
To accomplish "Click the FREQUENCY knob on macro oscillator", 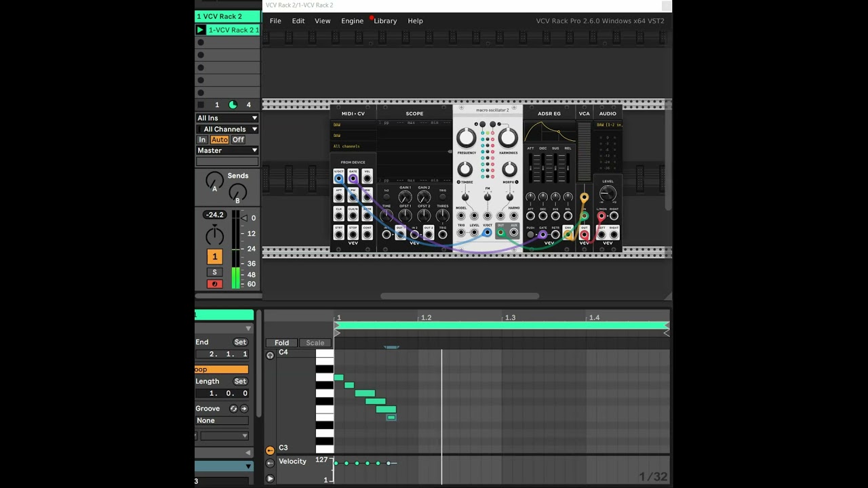I will (467, 138).
